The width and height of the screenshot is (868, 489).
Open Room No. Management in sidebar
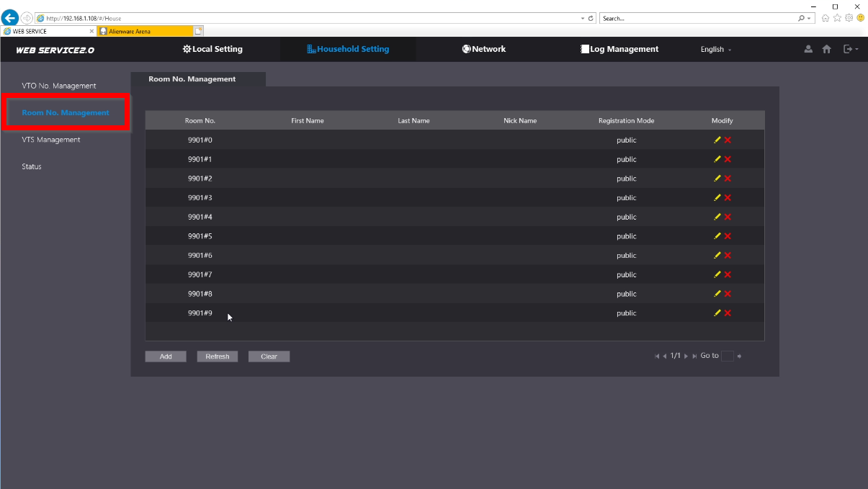(66, 113)
